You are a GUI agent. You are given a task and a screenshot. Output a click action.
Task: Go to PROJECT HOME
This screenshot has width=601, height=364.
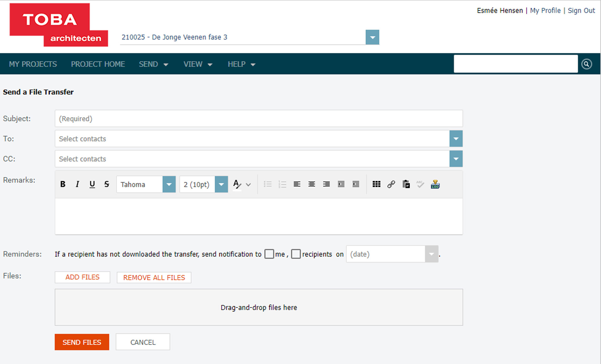pyautogui.click(x=98, y=64)
